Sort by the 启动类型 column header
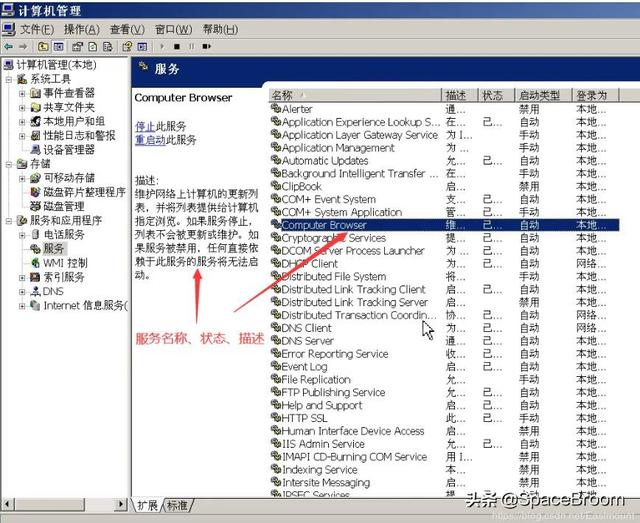Screen dimensions: 640x523 (x=543, y=96)
